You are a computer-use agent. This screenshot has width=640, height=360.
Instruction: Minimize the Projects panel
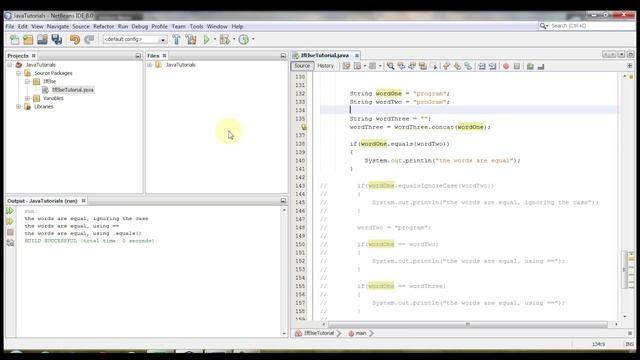click(x=138, y=56)
